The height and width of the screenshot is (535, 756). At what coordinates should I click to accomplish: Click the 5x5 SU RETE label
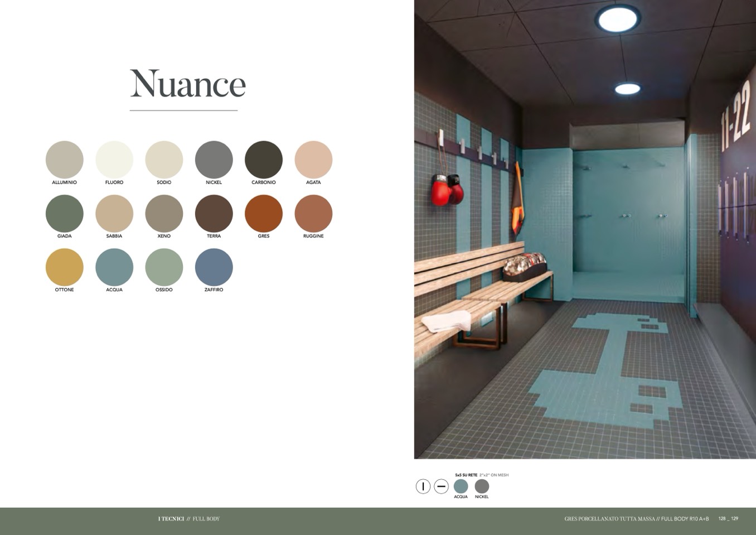tap(466, 475)
